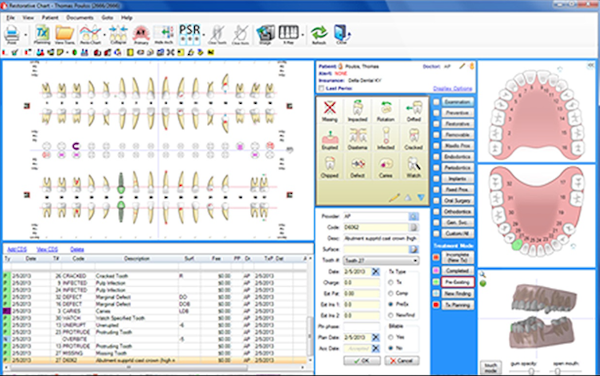Open the Documents menu
Screen dimensions: 600x376
(x=80, y=18)
